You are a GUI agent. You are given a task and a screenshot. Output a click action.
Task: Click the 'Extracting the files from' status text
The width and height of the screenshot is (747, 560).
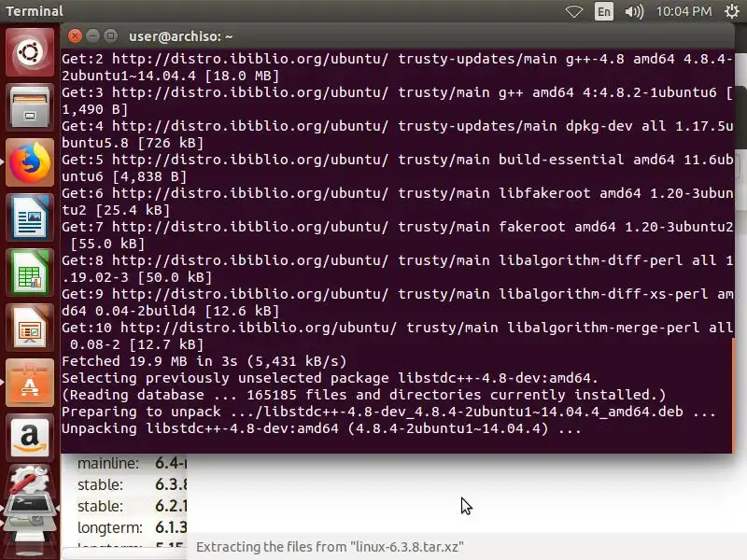(330, 547)
